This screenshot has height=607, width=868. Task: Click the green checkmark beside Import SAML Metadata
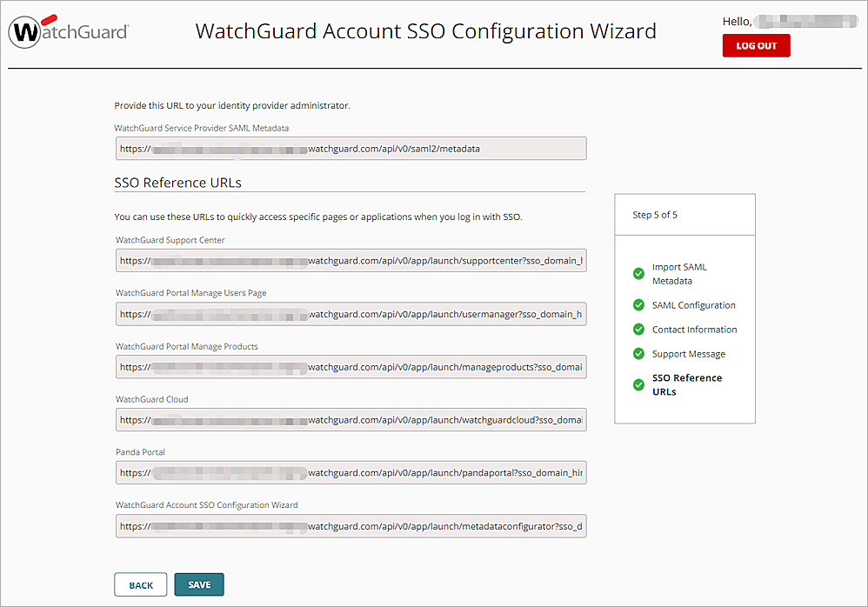638,274
